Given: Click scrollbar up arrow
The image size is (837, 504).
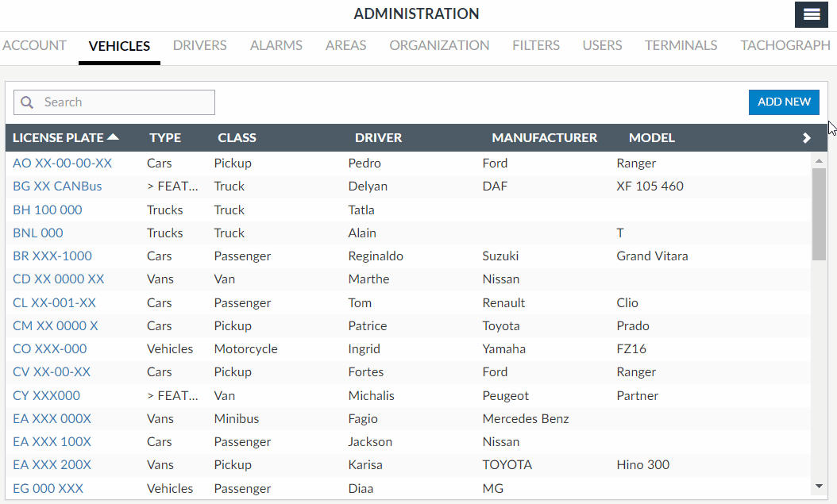Looking at the screenshot, I should [819, 160].
